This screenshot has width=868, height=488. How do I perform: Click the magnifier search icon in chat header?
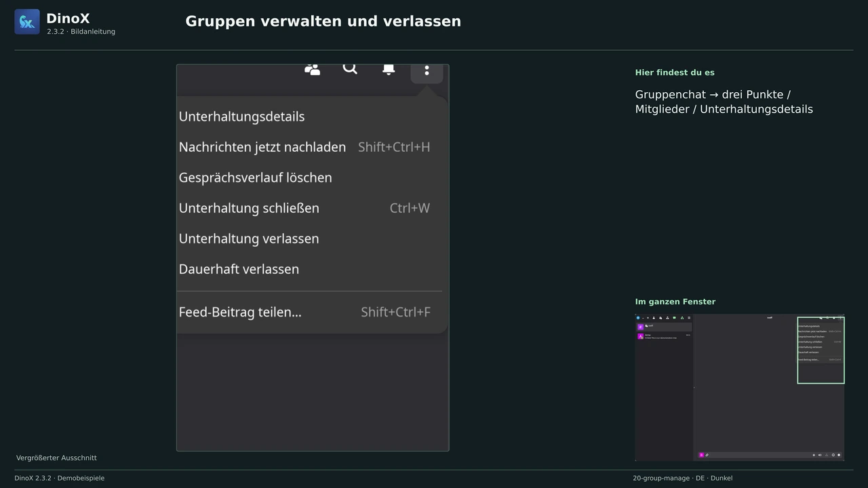[350, 68]
